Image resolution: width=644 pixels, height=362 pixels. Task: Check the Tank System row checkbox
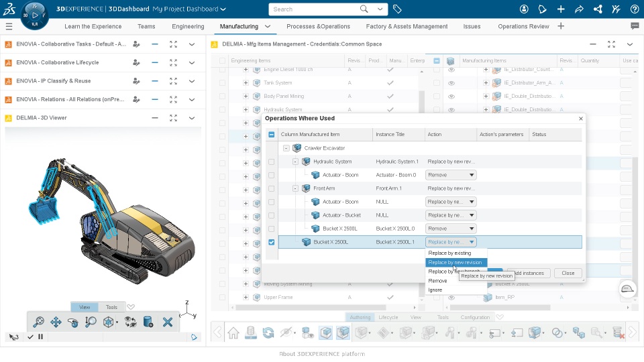pyautogui.click(x=222, y=83)
